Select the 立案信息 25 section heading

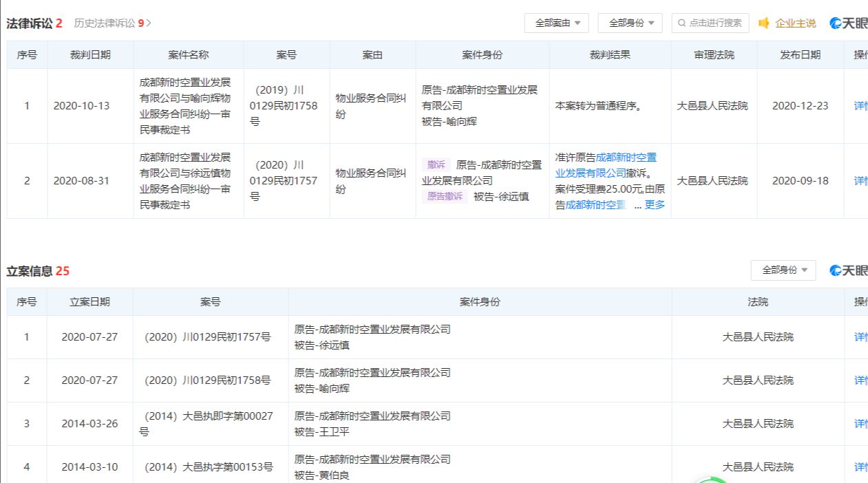point(38,271)
